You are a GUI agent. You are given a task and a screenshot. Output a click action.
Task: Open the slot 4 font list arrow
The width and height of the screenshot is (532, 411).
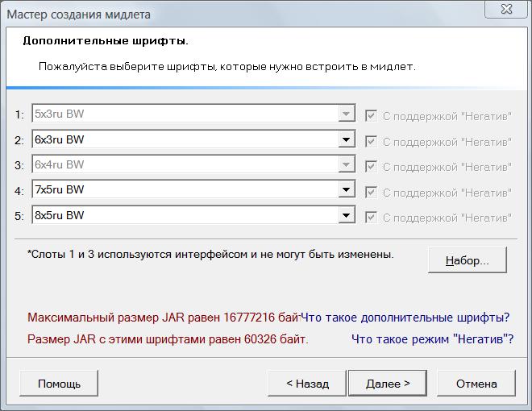(x=346, y=190)
